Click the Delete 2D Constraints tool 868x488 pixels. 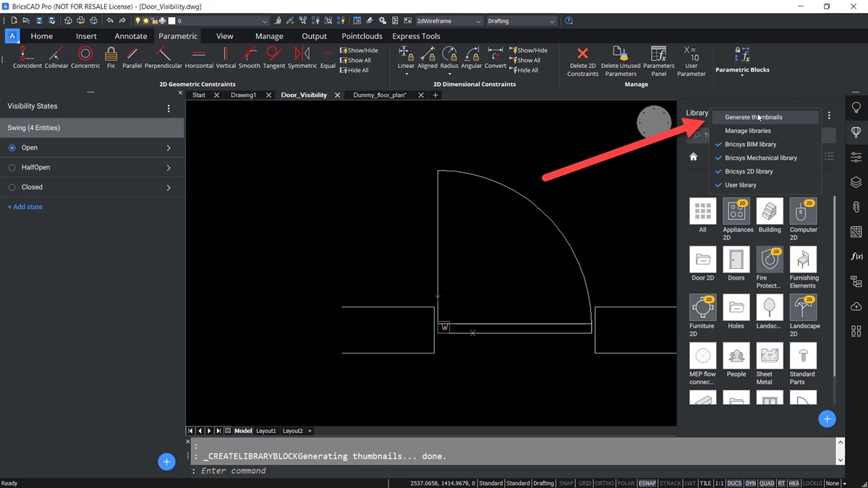582,58
